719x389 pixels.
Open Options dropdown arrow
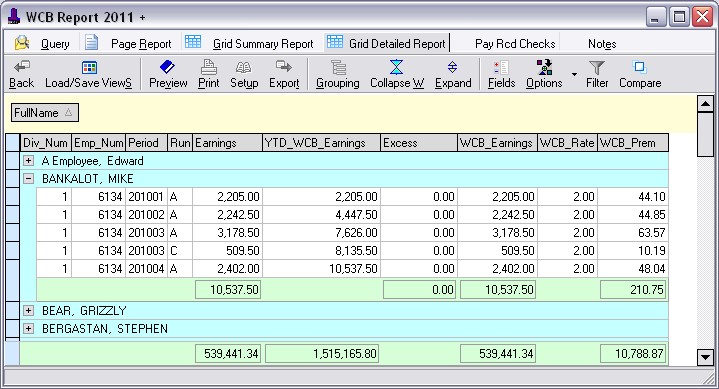pos(574,74)
